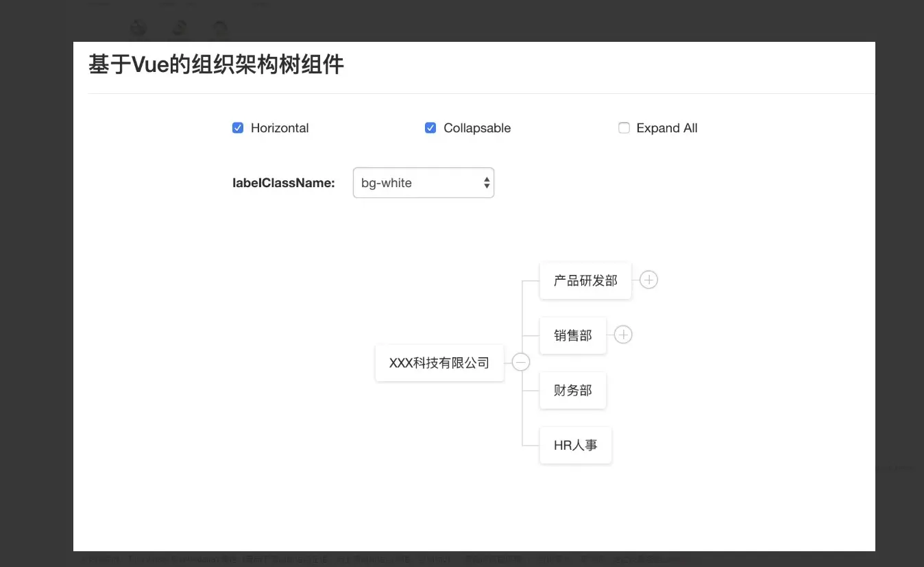
Task: Collapse XXX科技有限公司 with the minus icon
Action: click(x=521, y=362)
